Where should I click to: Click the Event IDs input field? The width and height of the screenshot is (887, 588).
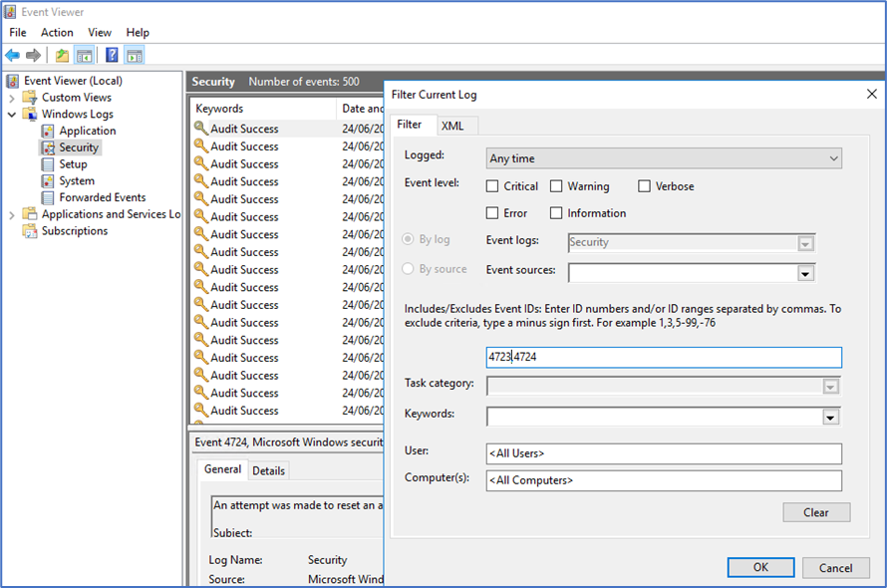(664, 357)
